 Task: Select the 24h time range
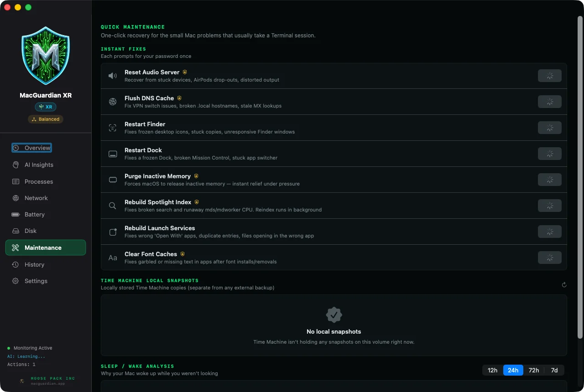[x=513, y=370]
